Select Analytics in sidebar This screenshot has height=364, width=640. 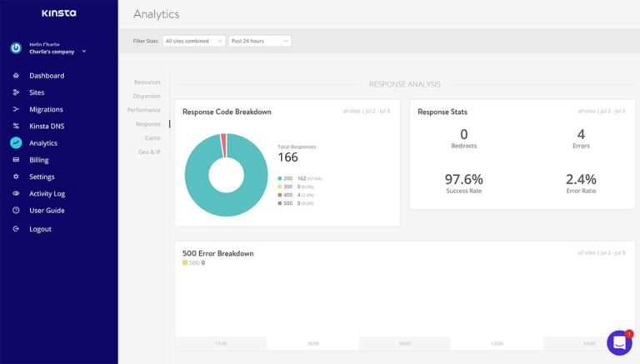43,143
